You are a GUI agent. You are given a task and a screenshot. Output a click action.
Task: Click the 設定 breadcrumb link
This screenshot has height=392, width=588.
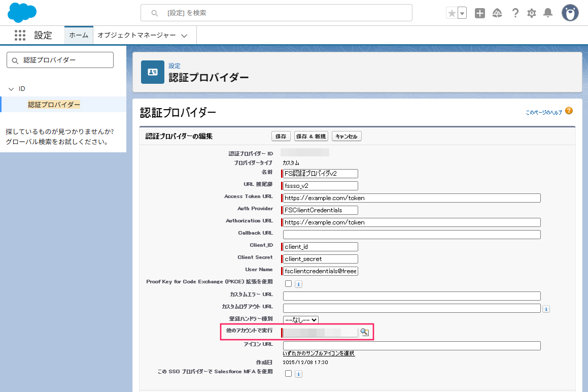175,66
